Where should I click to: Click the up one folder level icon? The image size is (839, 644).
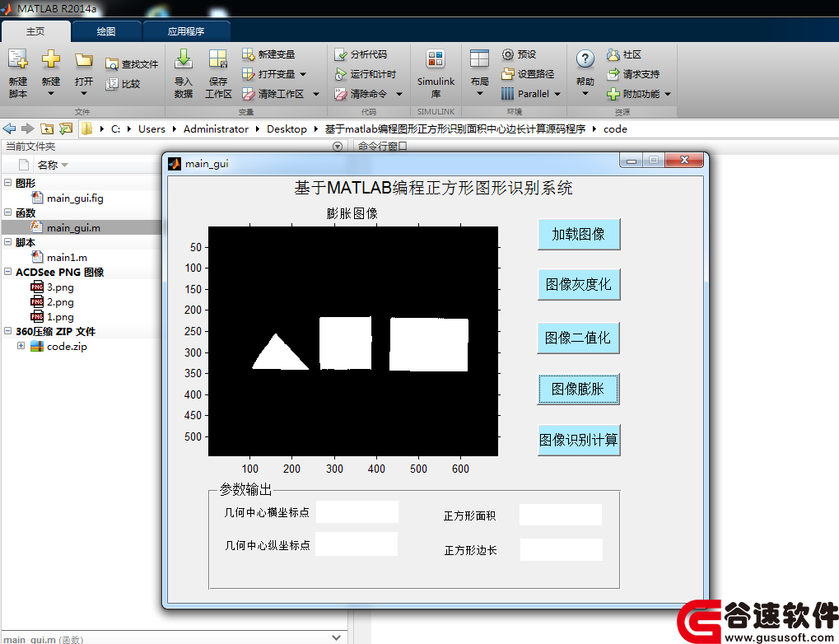click(x=47, y=128)
